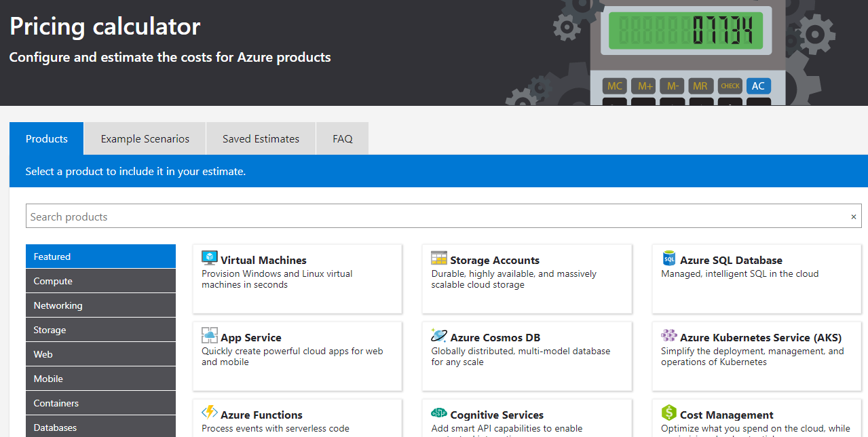This screenshot has width=868, height=437.
Task: Select the Databases category
Action: coord(100,427)
